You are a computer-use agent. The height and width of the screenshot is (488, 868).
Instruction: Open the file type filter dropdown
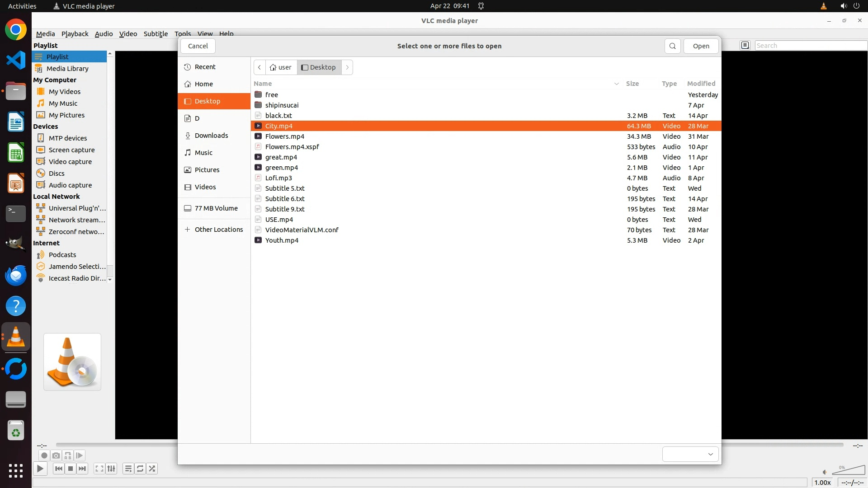pyautogui.click(x=690, y=454)
